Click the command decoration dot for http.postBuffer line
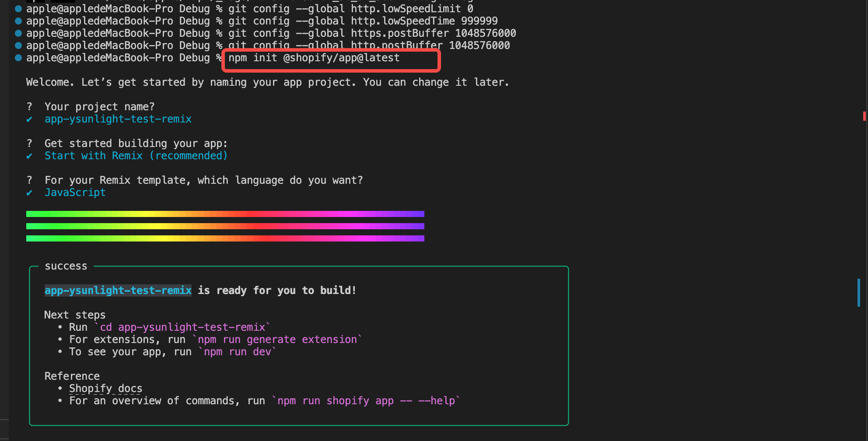The height and width of the screenshot is (441, 868). coord(18,45)
